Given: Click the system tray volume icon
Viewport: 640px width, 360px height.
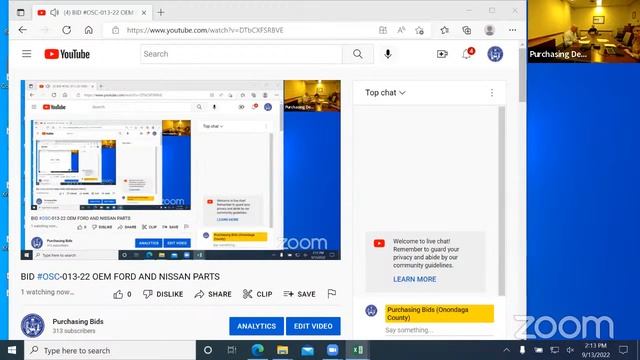Looking at the screenshot, I should (x=570, y=350).
